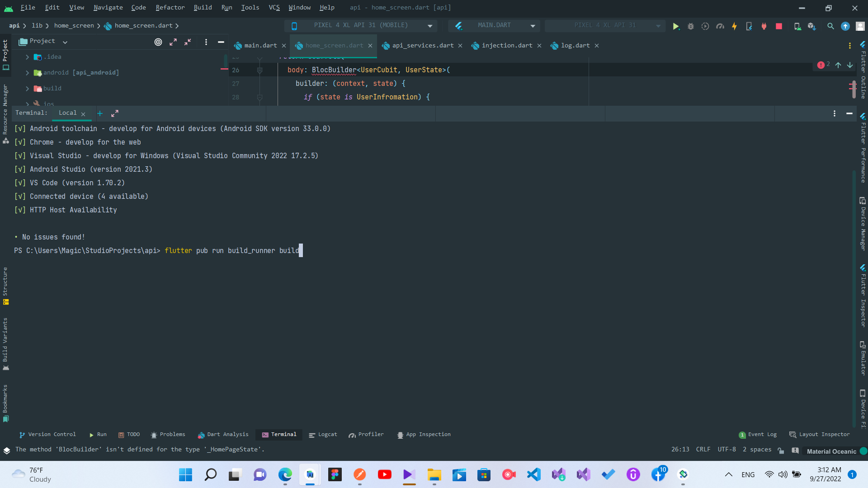Expand the build folder
Screen dimensions: 868x488
(27, 89)
